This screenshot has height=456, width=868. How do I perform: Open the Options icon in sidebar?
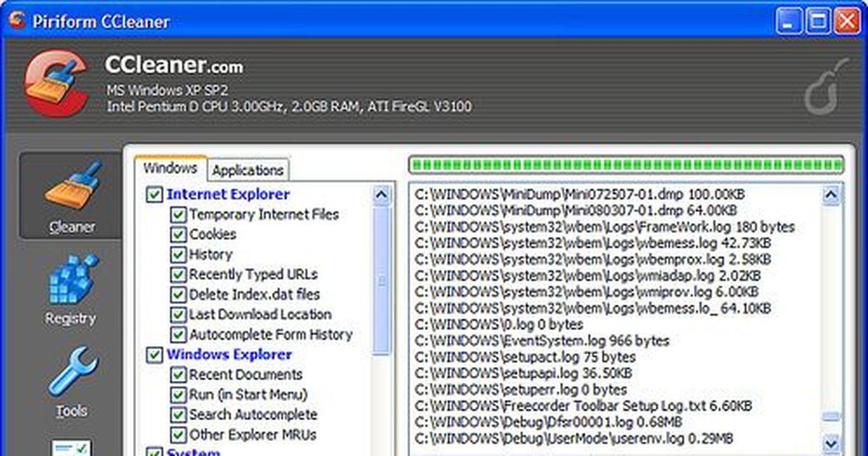pyautogui.click(x=72, y=447)
